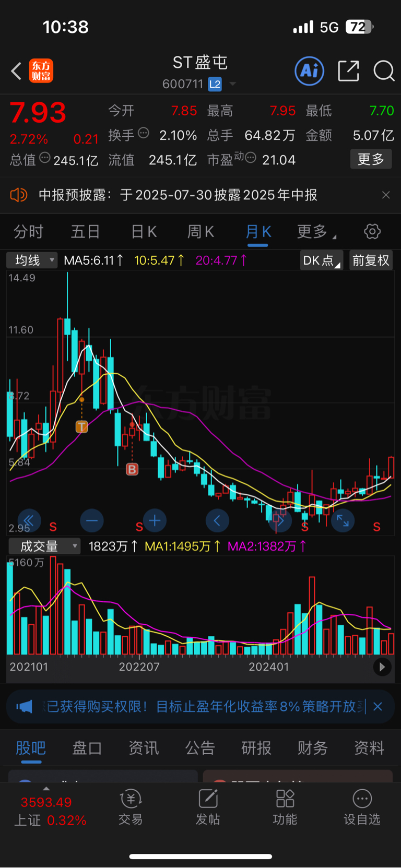Tap the play button below volume chart

[x=382, y=667]
